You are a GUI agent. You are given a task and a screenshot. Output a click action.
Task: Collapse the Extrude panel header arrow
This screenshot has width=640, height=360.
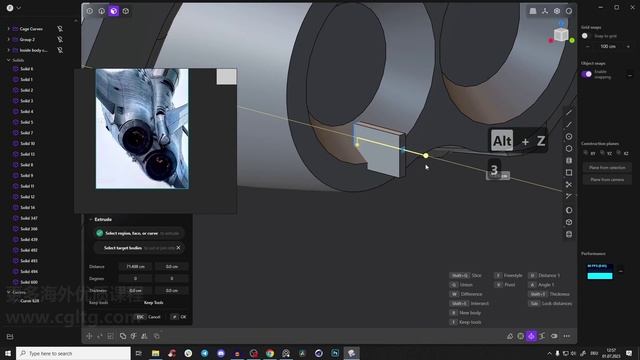click(91, 219)
